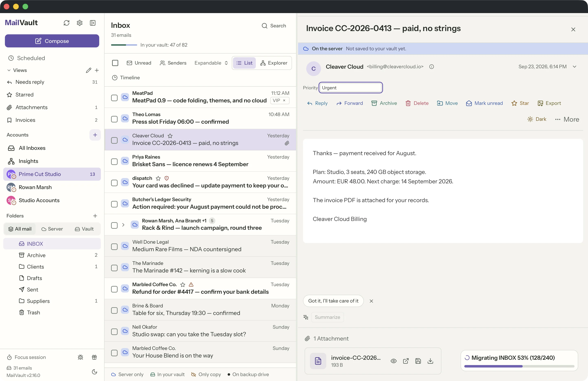The width and height of the screenshot is (588, 381).
Task: Add an account with the plus button
Action: point(95,135)
